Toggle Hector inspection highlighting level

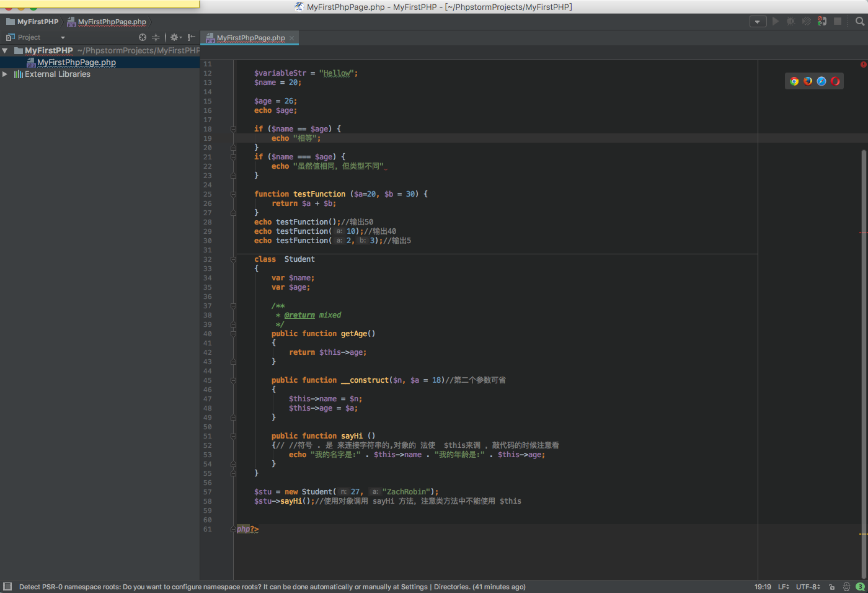click(x=846, y=587)
